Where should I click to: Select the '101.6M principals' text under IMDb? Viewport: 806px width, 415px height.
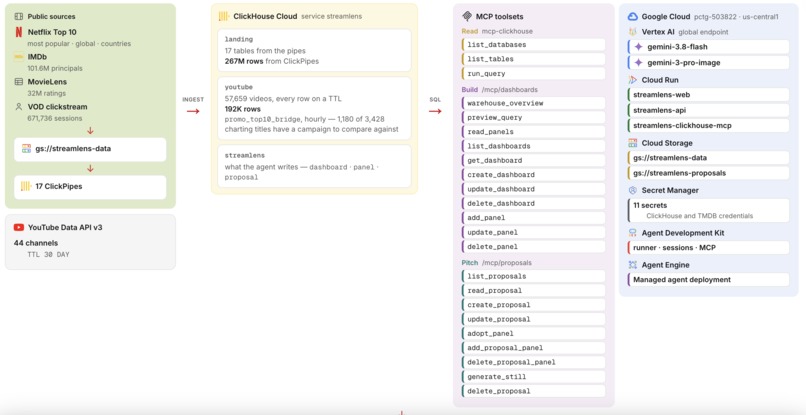(x=55, y=68)
